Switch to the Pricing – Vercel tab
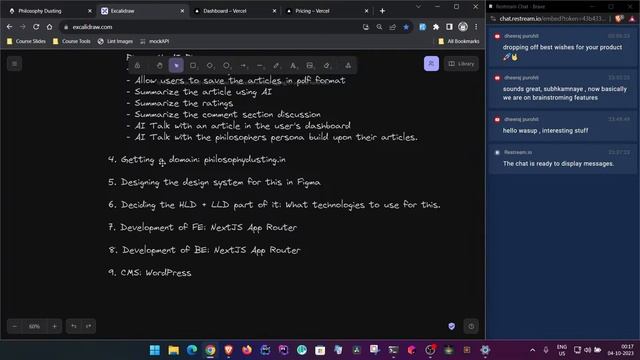640x360 pixels. click(327, 11)
